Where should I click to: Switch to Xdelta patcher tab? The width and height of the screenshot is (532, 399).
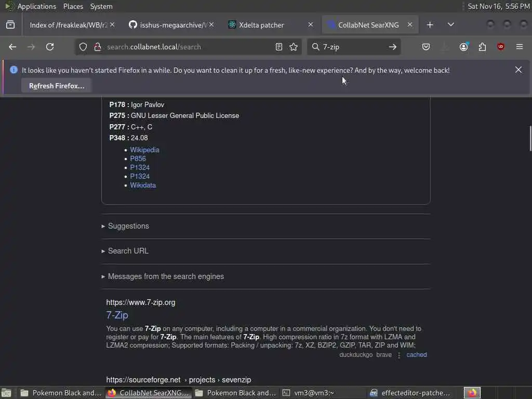pyautogui.click(x=270, y=25)
